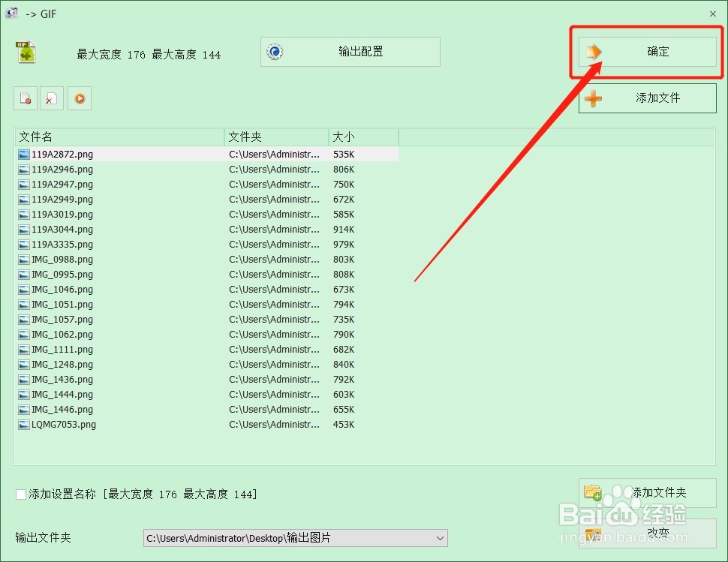Viewport: 728px width, 562px height.
Task: Select the remove-file document icon
Action: point(25,98)
